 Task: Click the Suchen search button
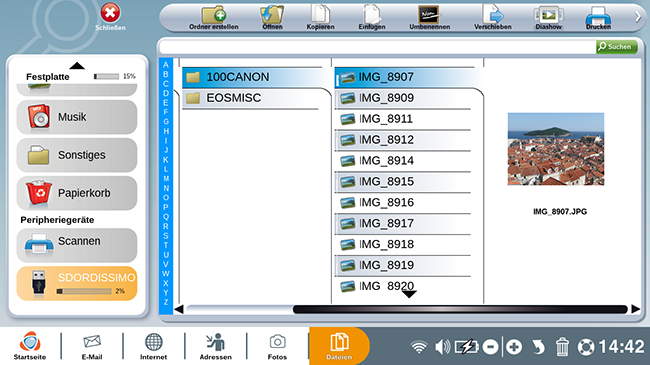pos(616,46)
